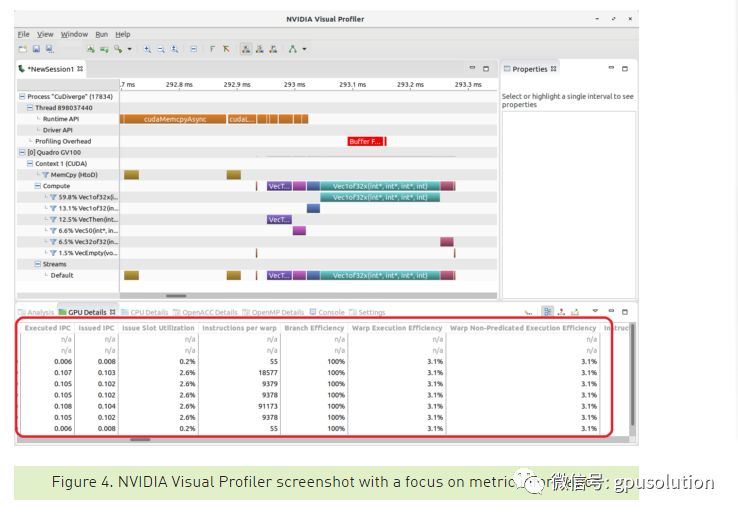Toggle the third hierarchy view icon
Image resolution: width=738 pixels, height=516 pixels.
click(273, 49)
